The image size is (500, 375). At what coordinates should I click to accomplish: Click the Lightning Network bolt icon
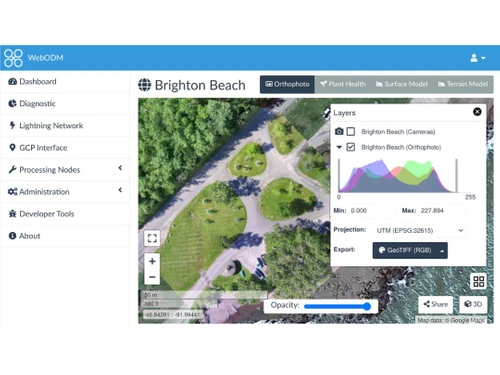click(x=12, y=125)
